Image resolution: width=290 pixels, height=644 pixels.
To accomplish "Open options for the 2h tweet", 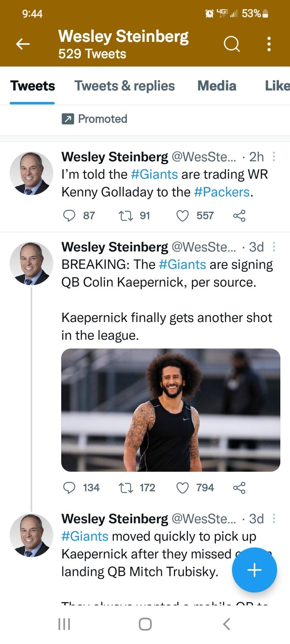I will pos(274,157).
